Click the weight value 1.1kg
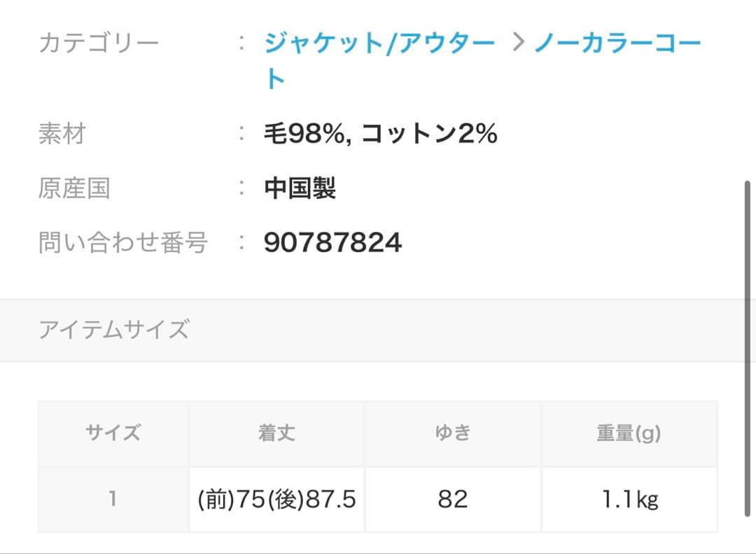756x554 pixels. [629, 499]
